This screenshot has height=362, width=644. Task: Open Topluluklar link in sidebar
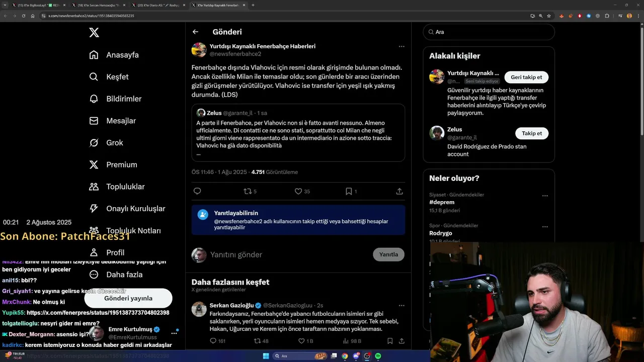(x=125, y=187)
